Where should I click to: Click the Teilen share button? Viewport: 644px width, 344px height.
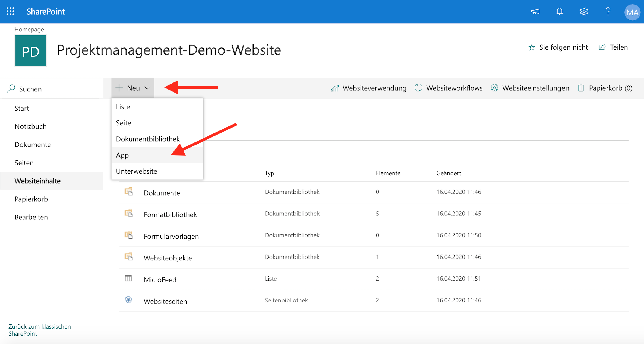tap(613, 47)
